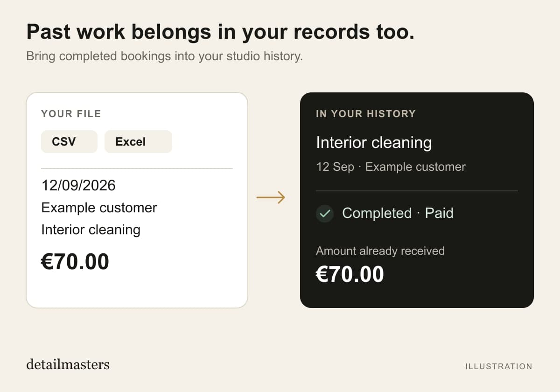The height and width of the screenshot is (392, 560).
Task: Click the main headline about past work
Action: (x=220, y=32)
